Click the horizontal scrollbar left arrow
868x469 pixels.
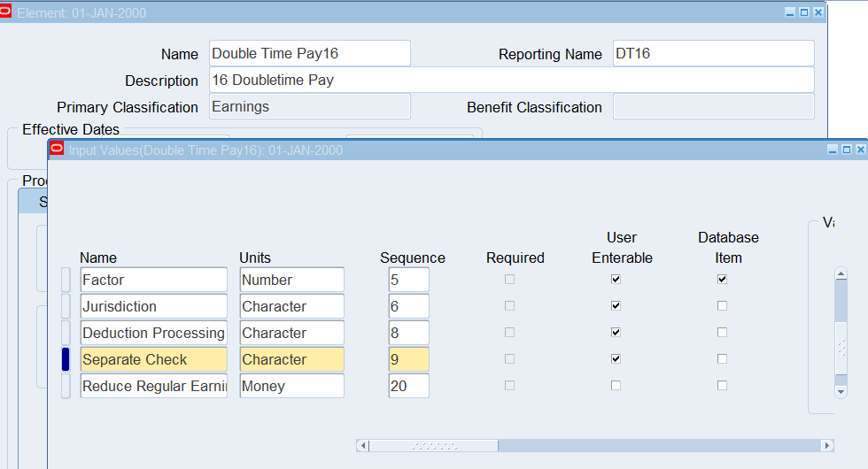362,445
